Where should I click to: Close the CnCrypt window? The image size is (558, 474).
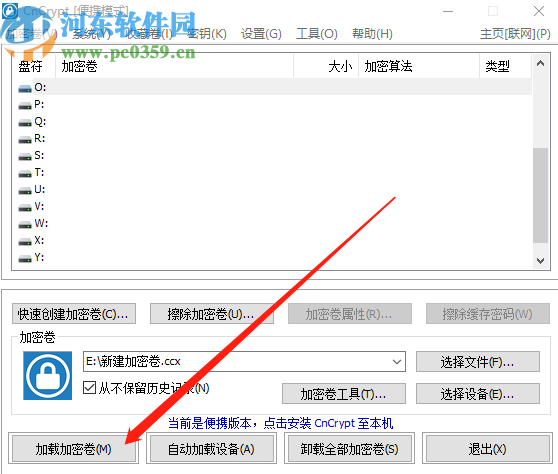pyautogui.click(x=539, y=11)
